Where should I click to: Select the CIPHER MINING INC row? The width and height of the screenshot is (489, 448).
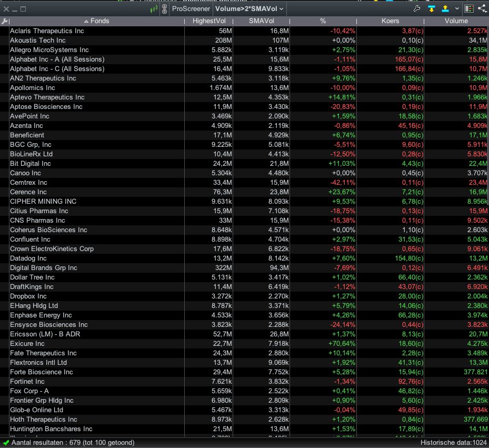coord(244,202)
